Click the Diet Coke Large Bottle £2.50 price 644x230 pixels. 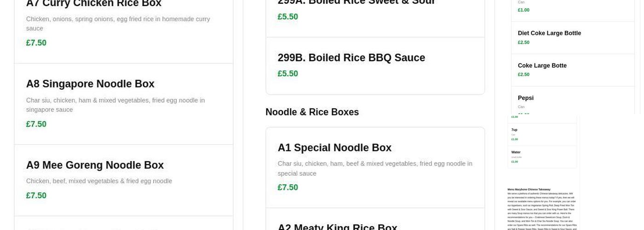pos(523,42)
